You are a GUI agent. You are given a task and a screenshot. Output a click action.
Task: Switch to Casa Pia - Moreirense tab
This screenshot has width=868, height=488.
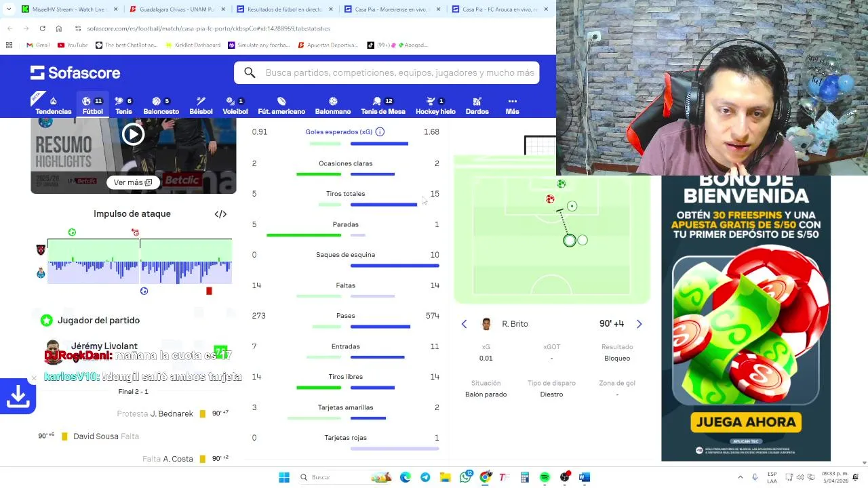coord(392,9)
